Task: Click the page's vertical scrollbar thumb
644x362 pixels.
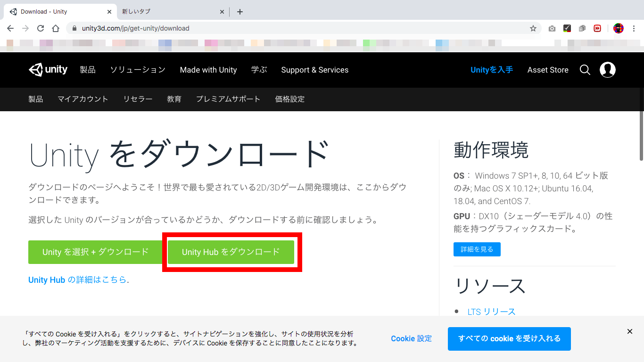Action: [x=641, y=135]
